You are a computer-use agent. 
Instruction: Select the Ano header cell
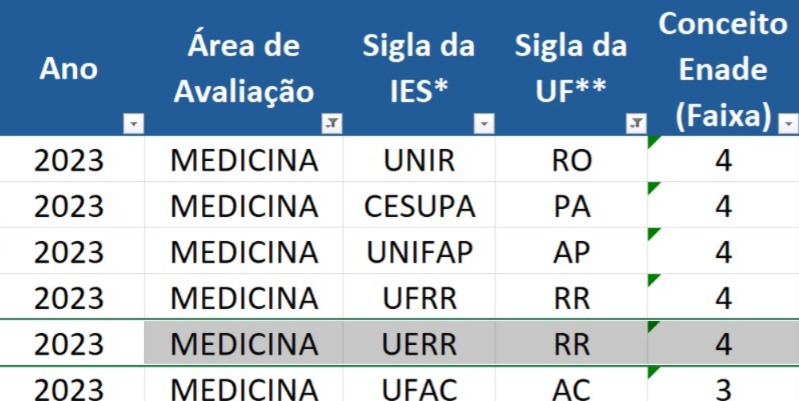point(69,68)
